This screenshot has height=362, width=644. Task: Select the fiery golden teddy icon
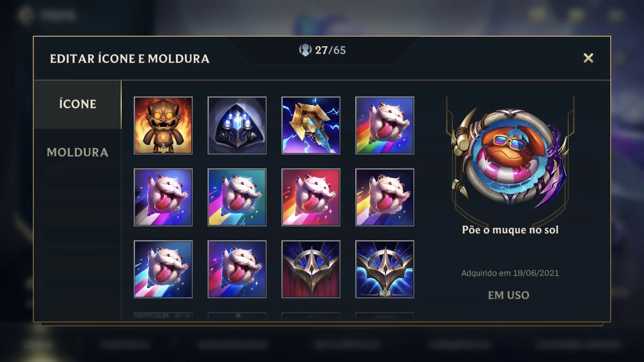163,125
